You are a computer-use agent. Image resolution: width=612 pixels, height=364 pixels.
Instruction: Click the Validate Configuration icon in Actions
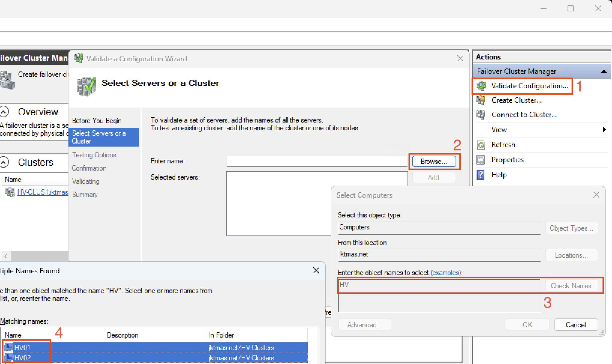point(481,86)
